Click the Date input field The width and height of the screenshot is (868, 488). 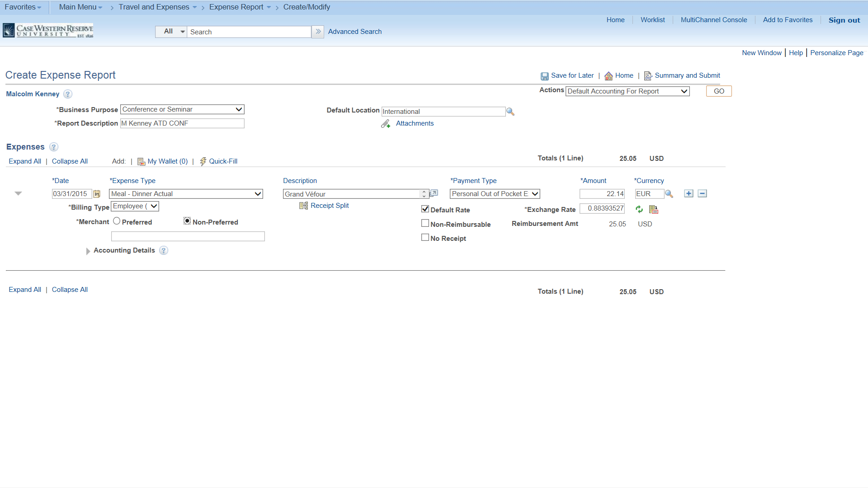click(x=72, y=194)
